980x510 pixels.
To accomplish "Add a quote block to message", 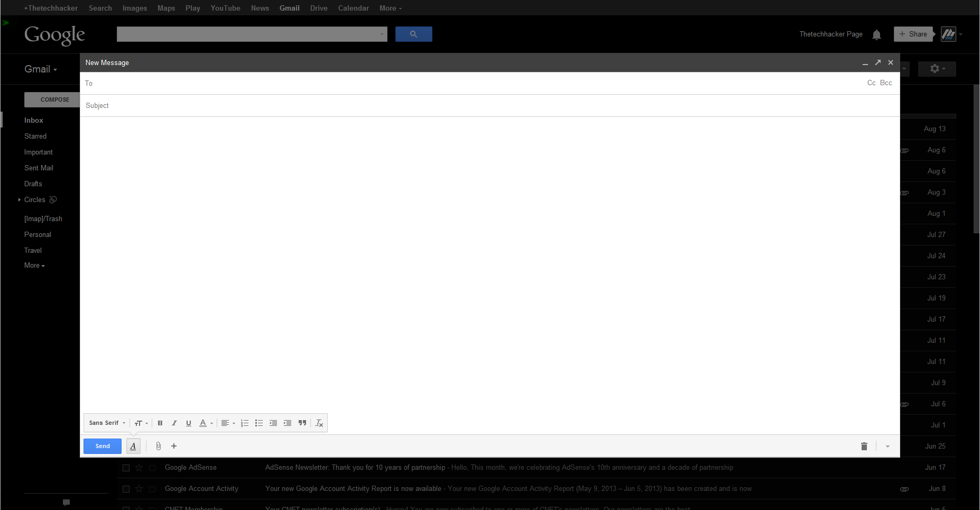I will point(302,423).
